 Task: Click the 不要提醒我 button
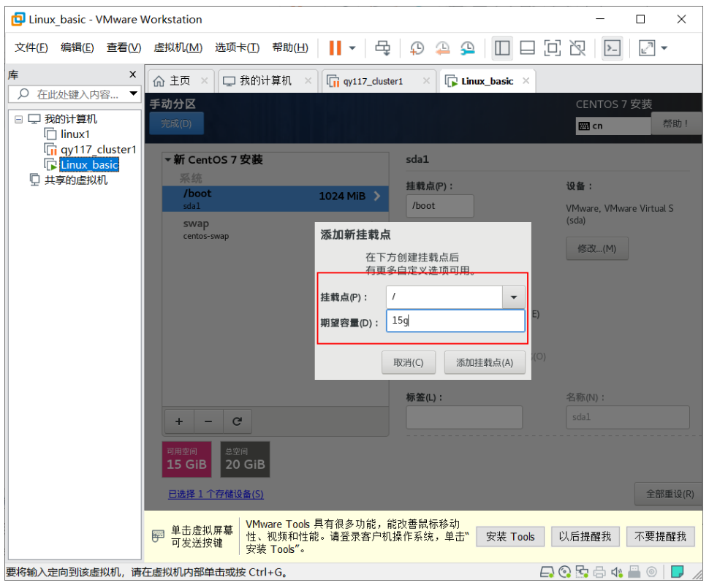click(x=660, y=536)
